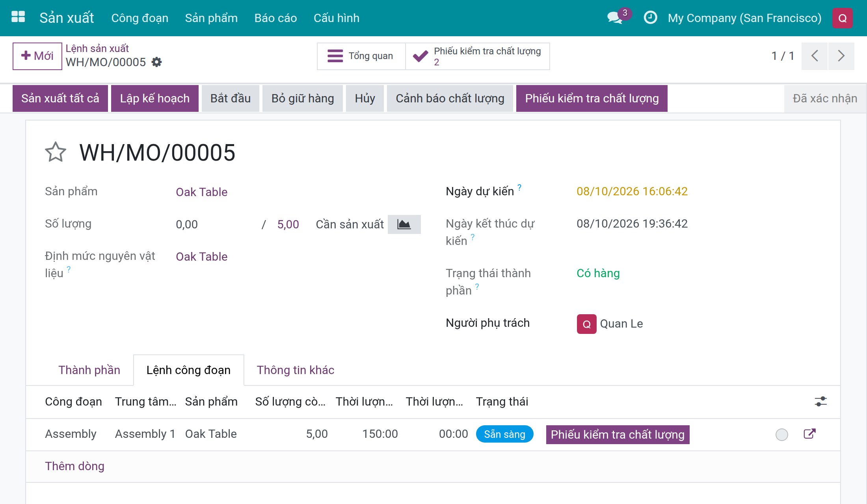Click Đã xác nhận status indicator
Image resolution: width=867 pixels, height=504 pixels.
pos(825,98)
